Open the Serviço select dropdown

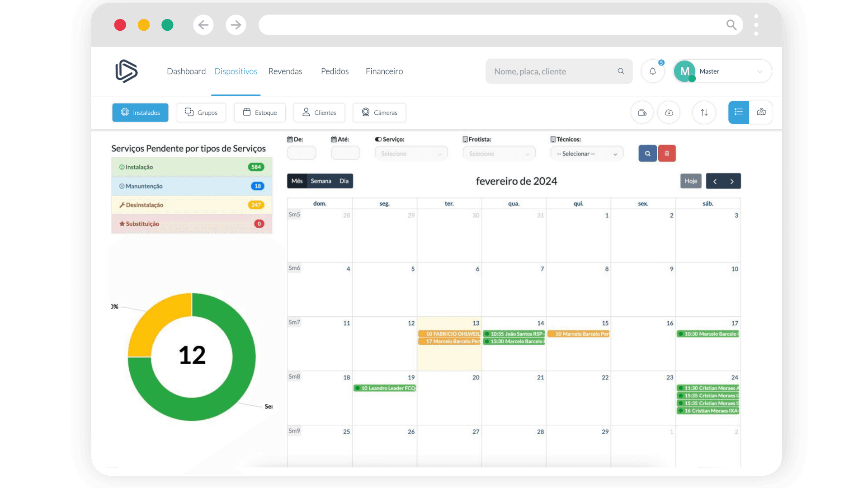411,154
